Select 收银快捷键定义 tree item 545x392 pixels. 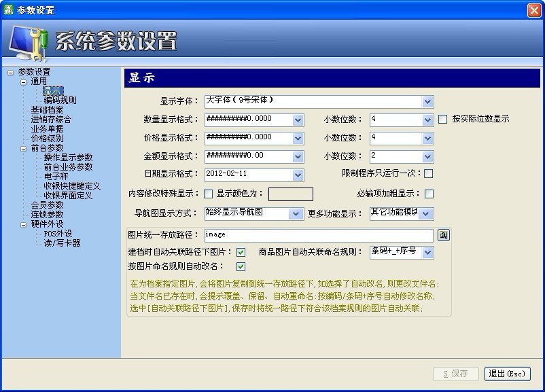(72, 186)
